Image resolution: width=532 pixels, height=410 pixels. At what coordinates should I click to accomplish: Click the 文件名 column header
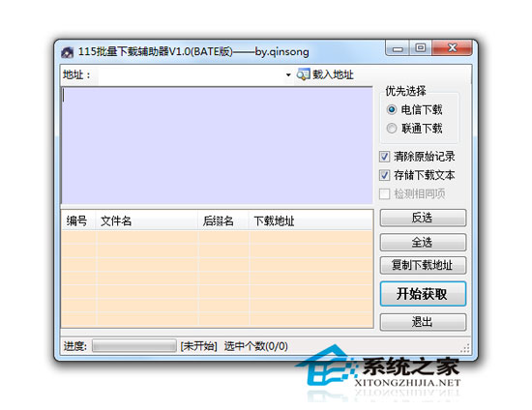(x=147, y=220)
